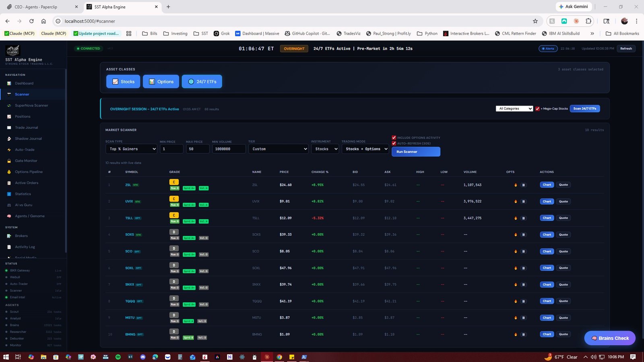Toggle the Options asset class
644x362 pixels.
tap(161, 82)
